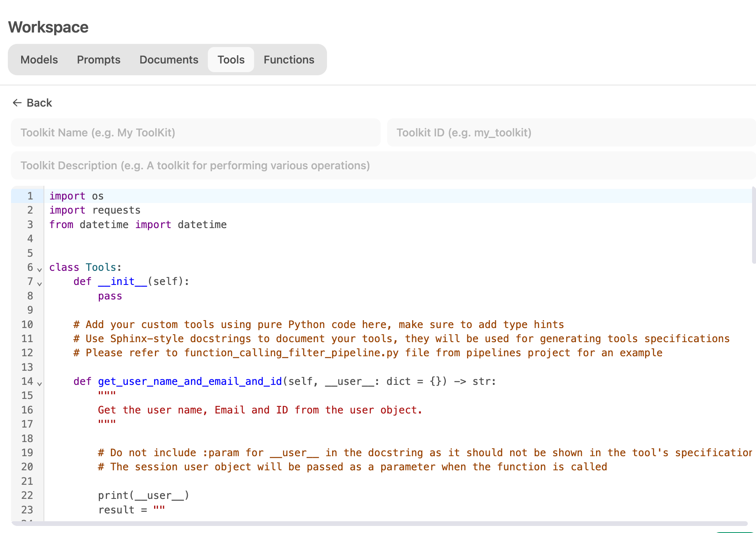Click the Back arrow icon

[17, 103]
